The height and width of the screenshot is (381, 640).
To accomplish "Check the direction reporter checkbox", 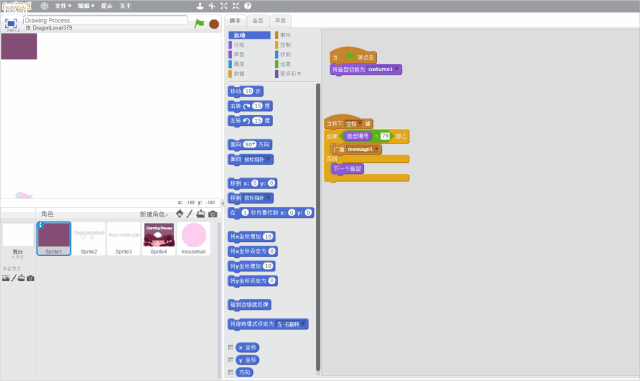I will 231,372.
